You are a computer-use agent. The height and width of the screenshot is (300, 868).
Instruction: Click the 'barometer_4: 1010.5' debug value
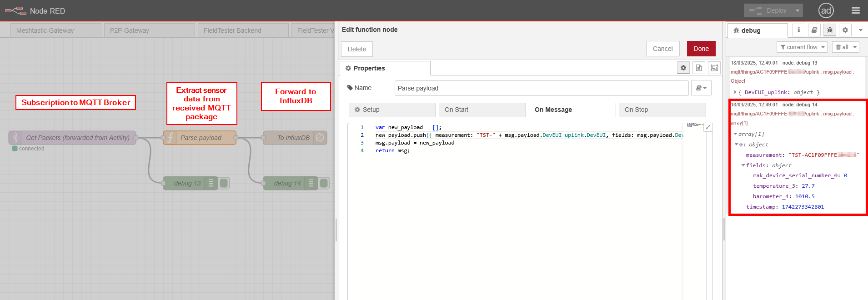pos(783,196)
